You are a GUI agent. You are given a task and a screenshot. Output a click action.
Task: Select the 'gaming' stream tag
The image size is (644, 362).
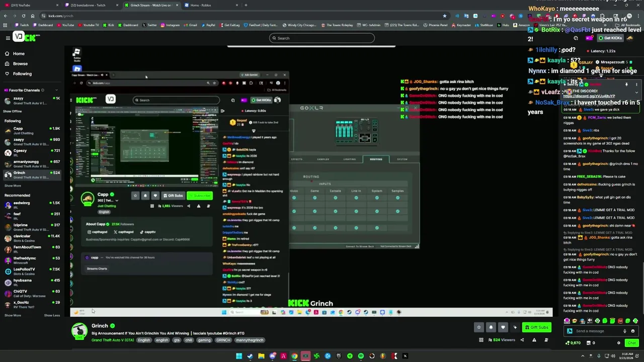coord(204,340)
